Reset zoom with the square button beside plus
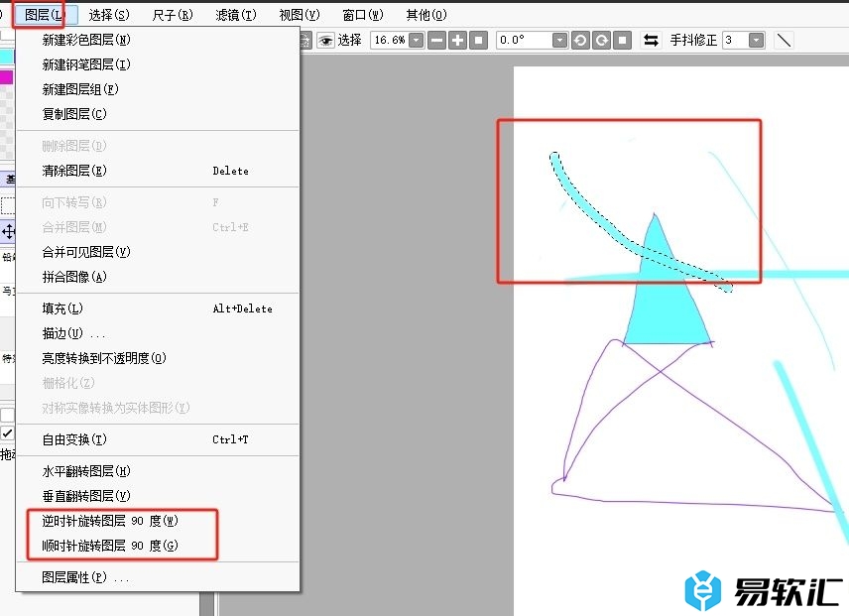Screen dimensions: 849x616 [479, 40]
